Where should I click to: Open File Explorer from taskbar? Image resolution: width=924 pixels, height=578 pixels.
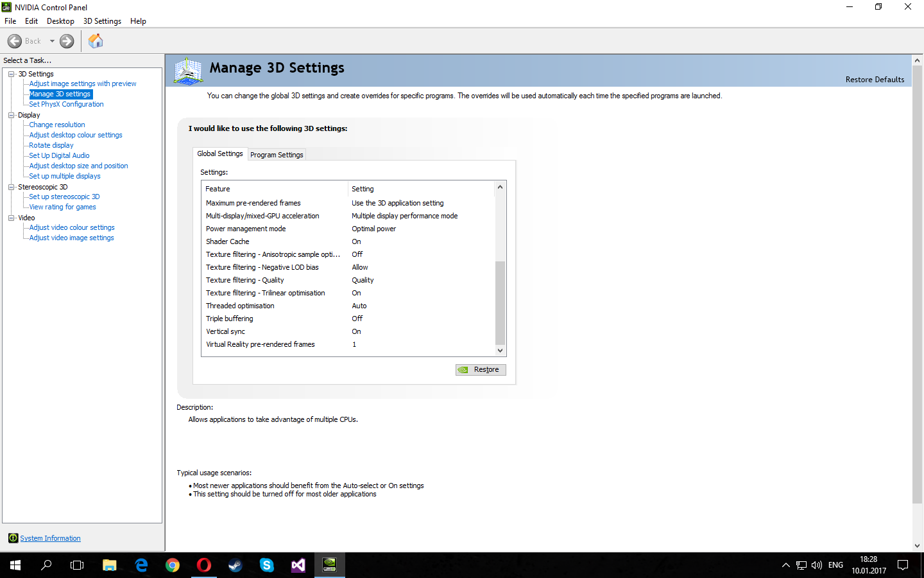(110, 565)
